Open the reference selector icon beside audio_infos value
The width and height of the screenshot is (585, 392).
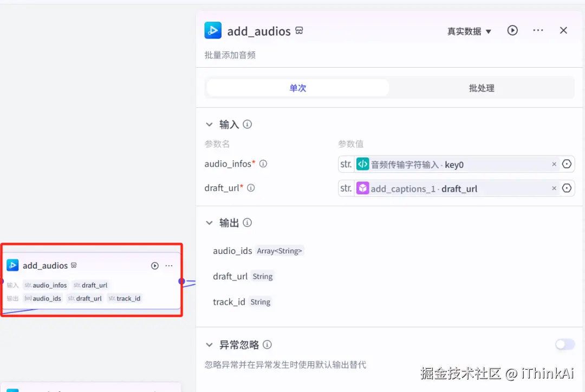[567, 164]
